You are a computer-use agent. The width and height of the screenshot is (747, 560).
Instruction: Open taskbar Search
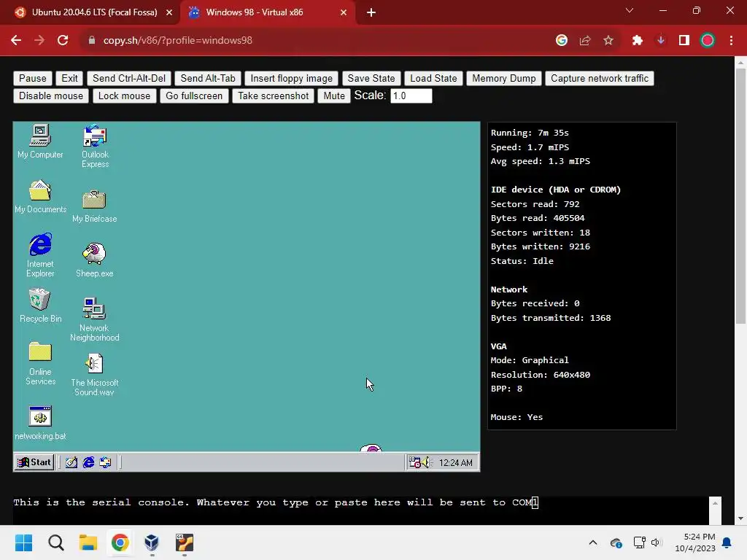[x=55, y=542]
